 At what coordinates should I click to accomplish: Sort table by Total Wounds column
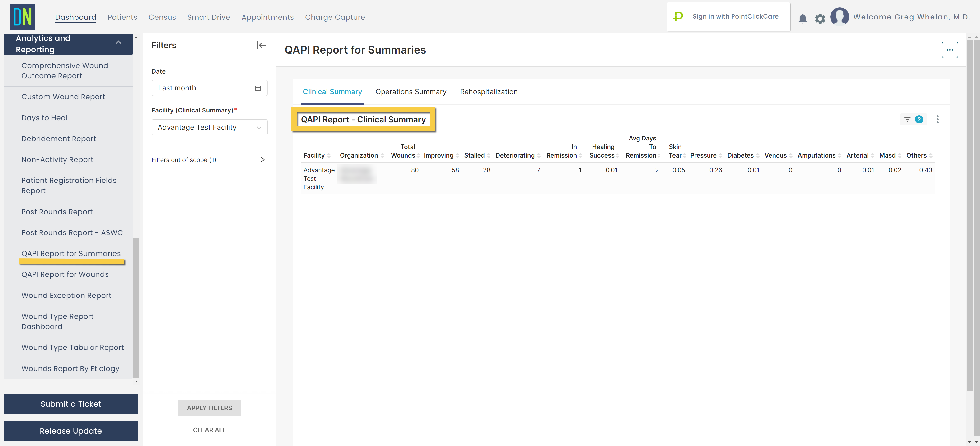click(x=418, y=156)
